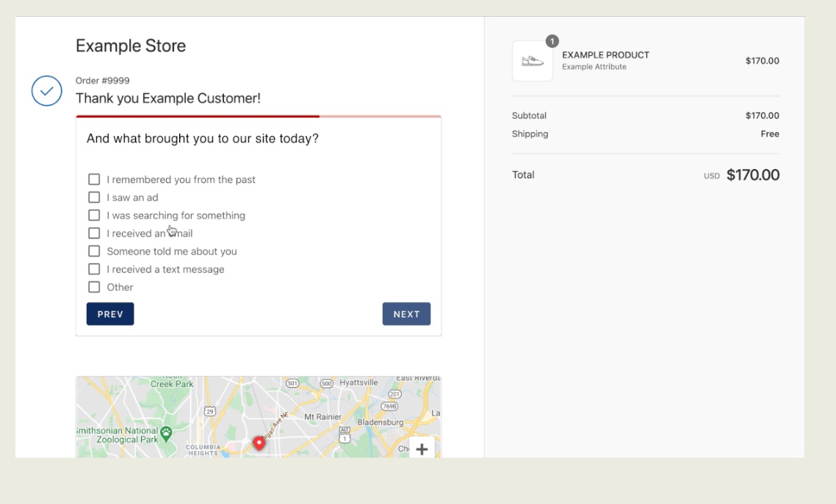The image size is (836, 504).
Task: Click the order confirmation checkmark icon
Action: pos(46,90)
